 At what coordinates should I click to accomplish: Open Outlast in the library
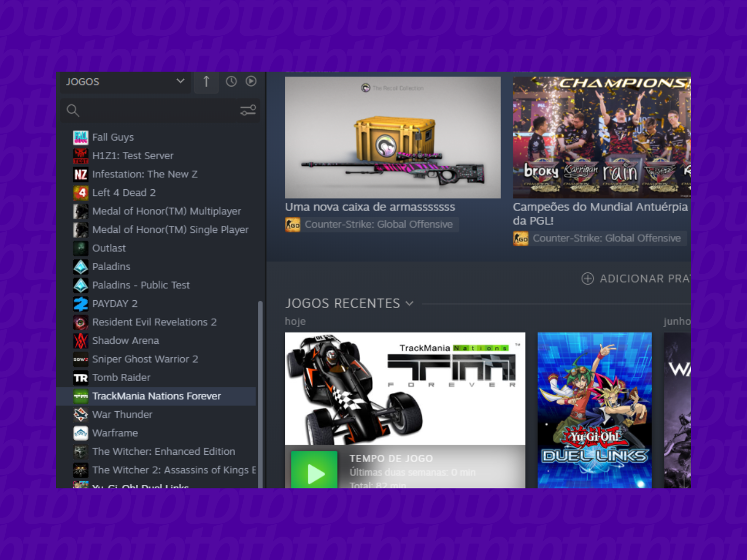(x=156, y=248)
